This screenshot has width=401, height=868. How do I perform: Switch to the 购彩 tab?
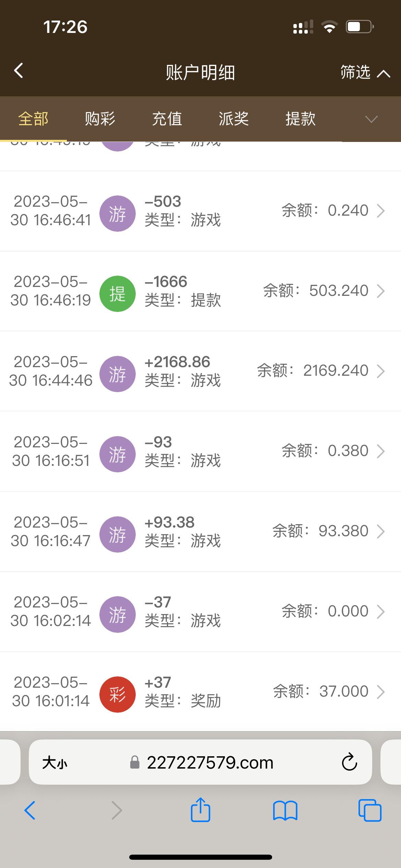tap(100, 119)
